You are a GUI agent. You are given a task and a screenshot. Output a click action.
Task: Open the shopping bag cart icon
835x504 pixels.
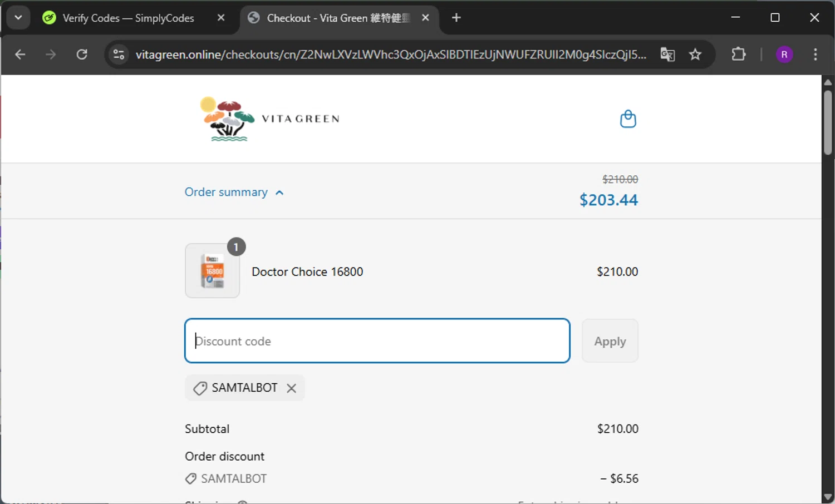click(628, 119)
